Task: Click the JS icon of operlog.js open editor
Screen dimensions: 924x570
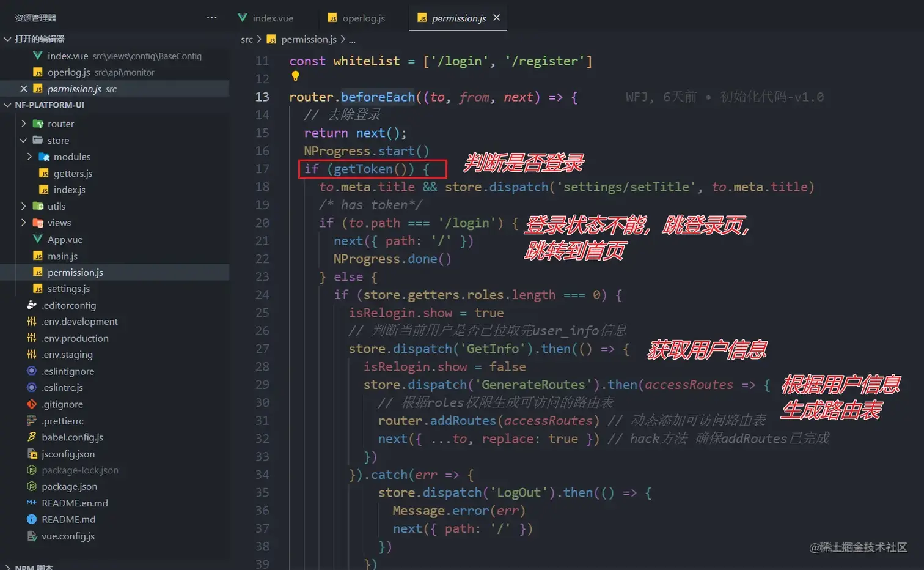Action: [38, 72]
